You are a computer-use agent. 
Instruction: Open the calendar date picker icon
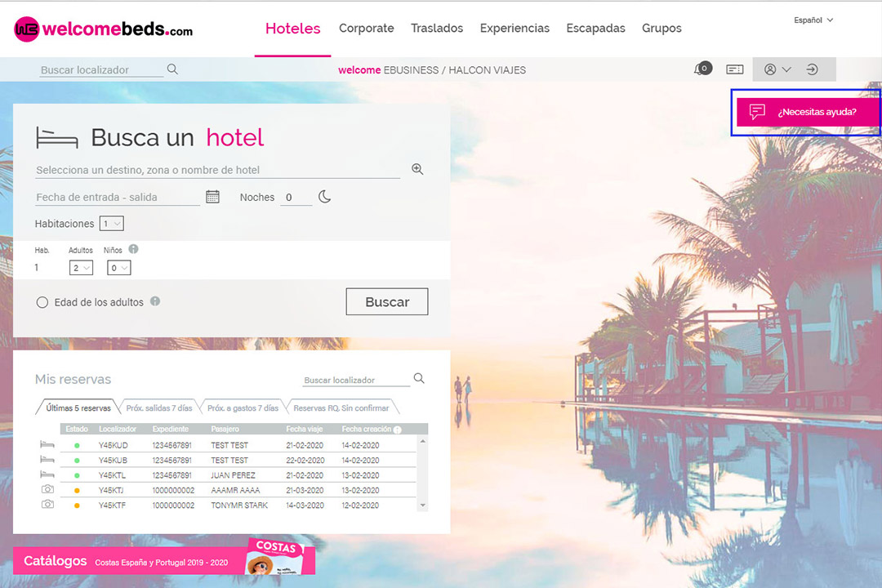pyautogui.click(x=212, y=197)
